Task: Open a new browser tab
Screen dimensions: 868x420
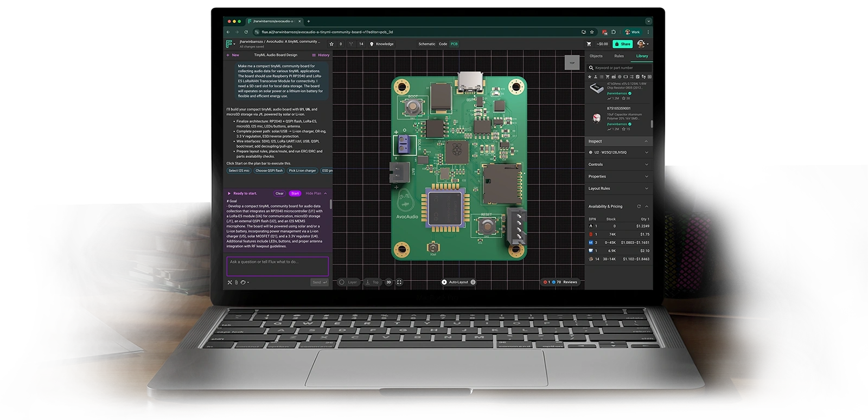Action: [x=309, y=21]
